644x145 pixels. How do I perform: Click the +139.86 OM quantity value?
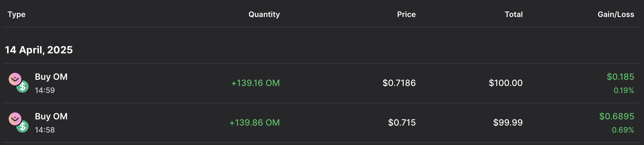point(254,123)
